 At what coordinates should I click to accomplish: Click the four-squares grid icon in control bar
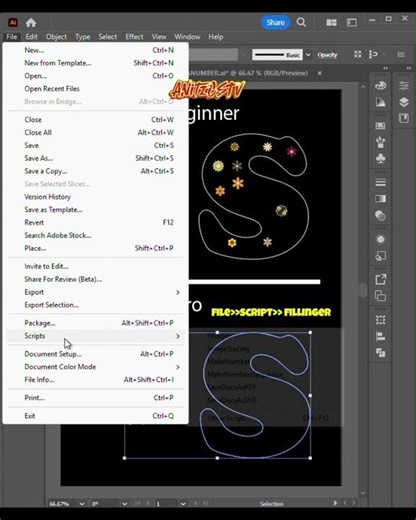[358, 54]
